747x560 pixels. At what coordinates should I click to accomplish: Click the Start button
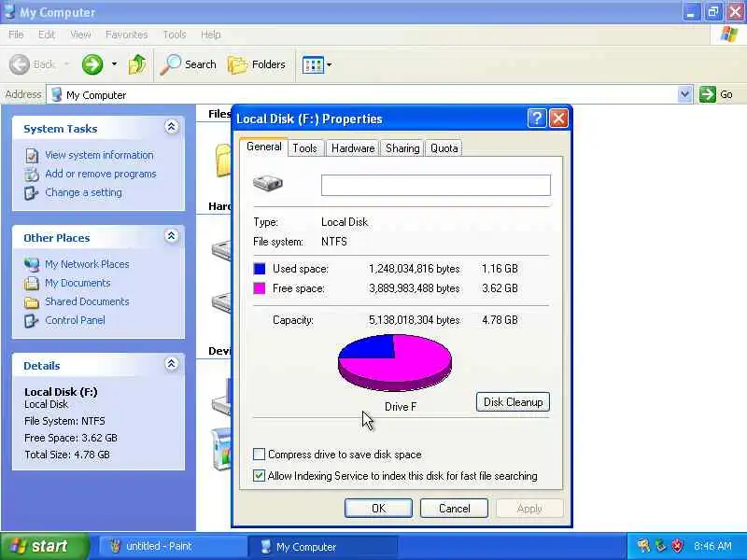[44, 546]
